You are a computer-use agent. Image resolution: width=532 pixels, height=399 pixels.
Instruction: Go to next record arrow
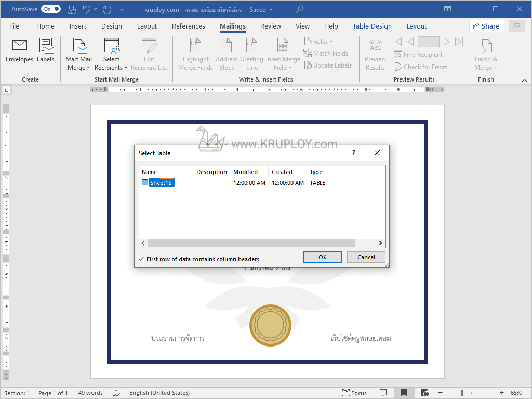point(447,42)
